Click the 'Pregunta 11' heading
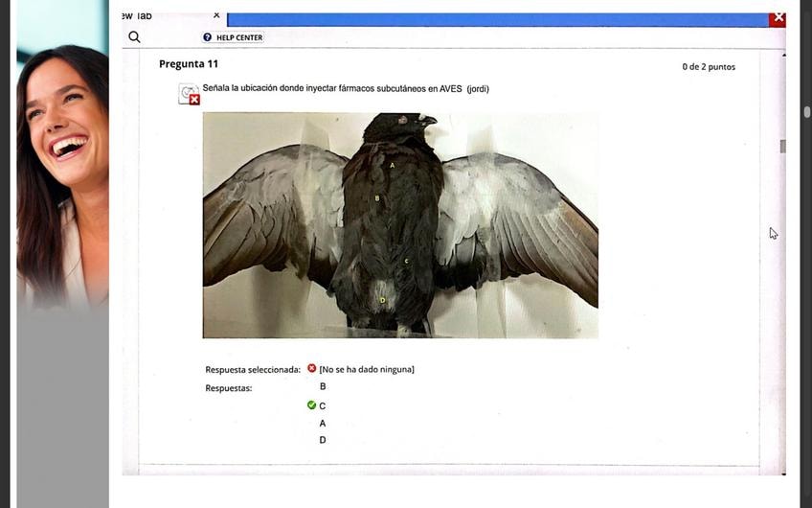The width and height of the screenshot is (812, 508). coord(189,64)
